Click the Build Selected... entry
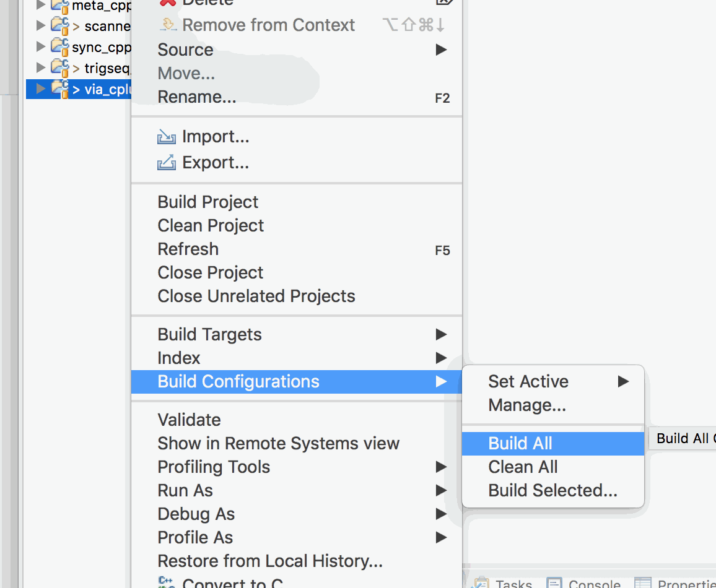 click(x=552, y=490)
